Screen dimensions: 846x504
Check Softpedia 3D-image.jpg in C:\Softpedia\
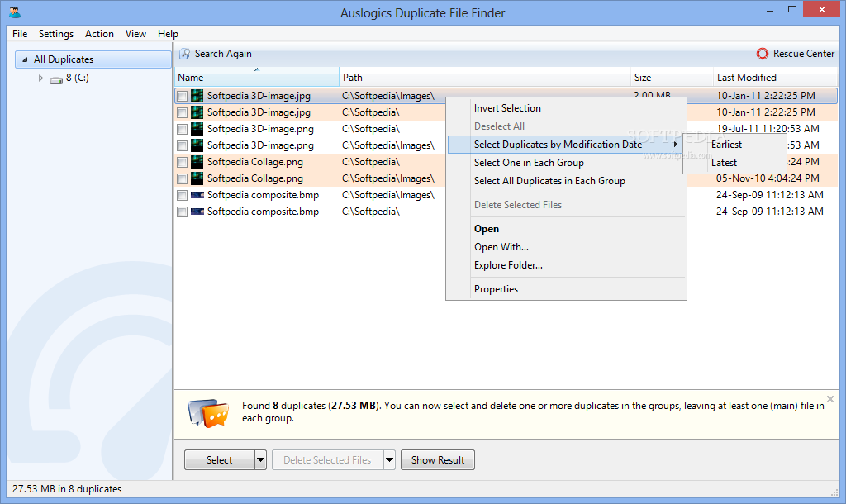point(183,112)
